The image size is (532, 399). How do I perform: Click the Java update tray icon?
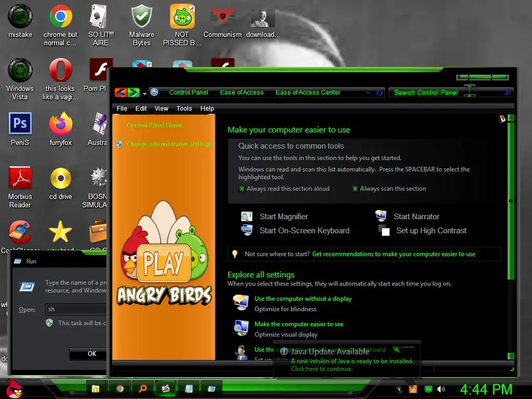413,389
